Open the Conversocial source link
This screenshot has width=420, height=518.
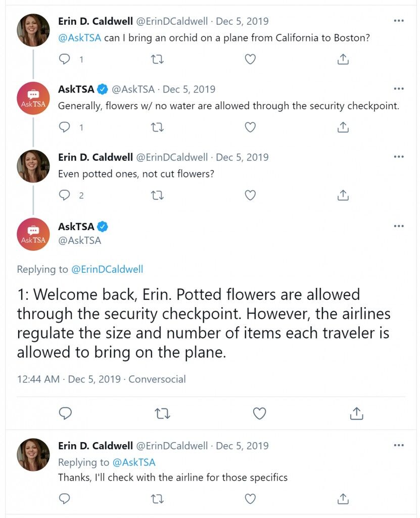157,379
